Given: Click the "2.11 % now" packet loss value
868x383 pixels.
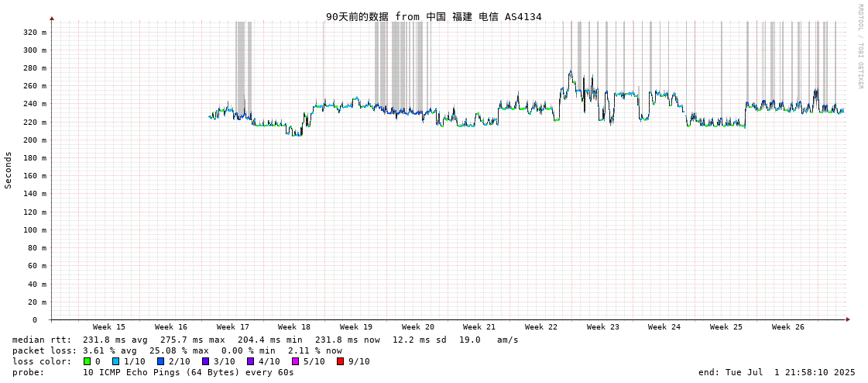Looking at the screenshot, I should coord(314,351).
